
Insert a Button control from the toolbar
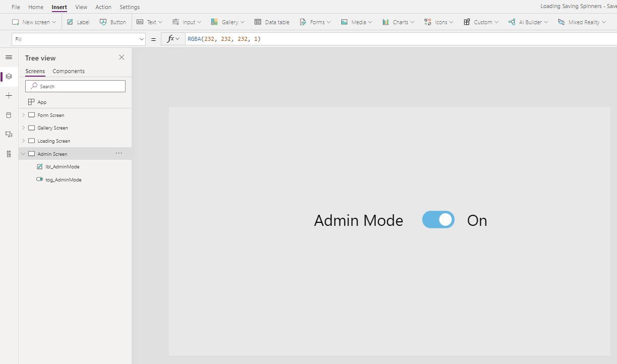(x=113, y=22)
